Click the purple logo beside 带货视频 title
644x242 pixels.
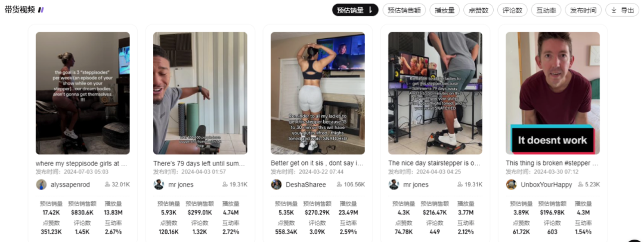(x=41, y=10)
